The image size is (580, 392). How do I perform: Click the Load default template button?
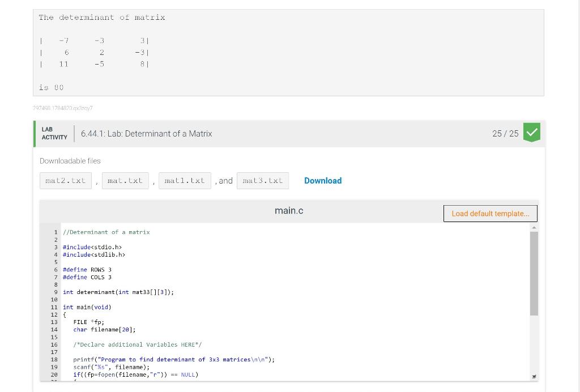491,214
